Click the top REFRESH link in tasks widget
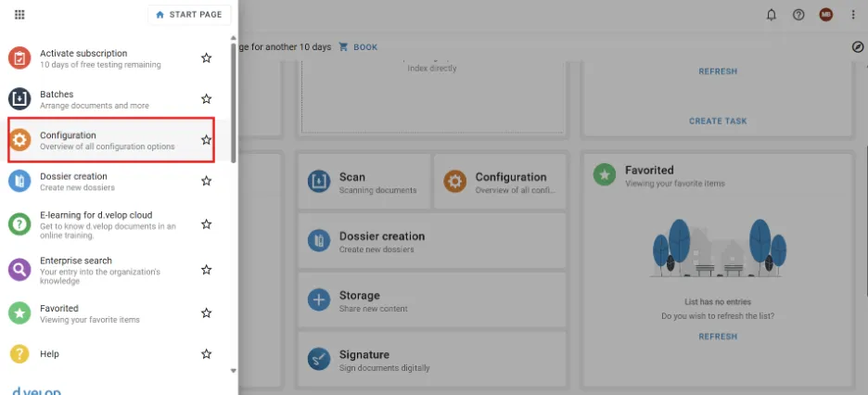This screenshot has height=395, width=868. [x=718, y=71]
